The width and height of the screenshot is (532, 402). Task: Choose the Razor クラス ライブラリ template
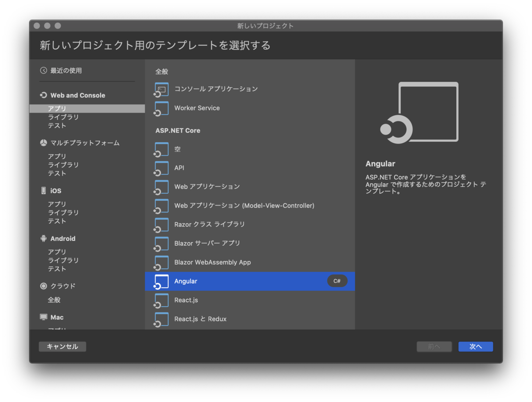coord(250,225)
